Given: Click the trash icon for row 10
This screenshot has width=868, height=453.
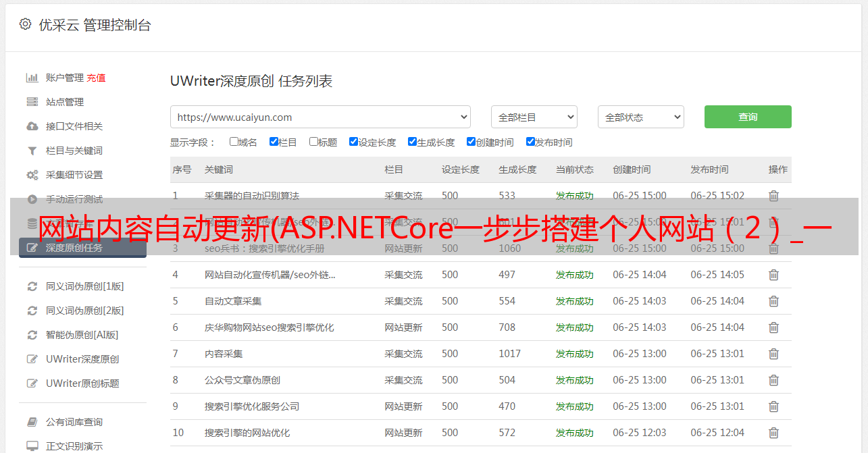Looking at the screenshot, I should [x=773, y=433].
